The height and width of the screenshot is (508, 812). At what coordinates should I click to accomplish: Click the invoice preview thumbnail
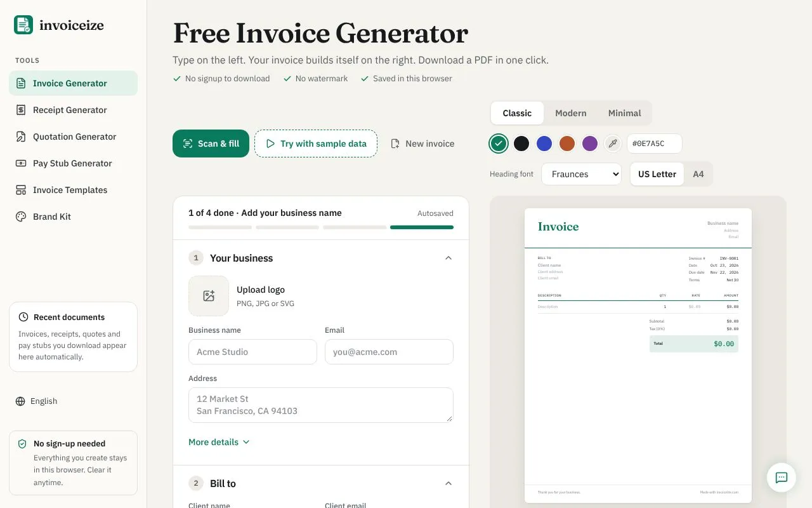click(x=638, y=356)
